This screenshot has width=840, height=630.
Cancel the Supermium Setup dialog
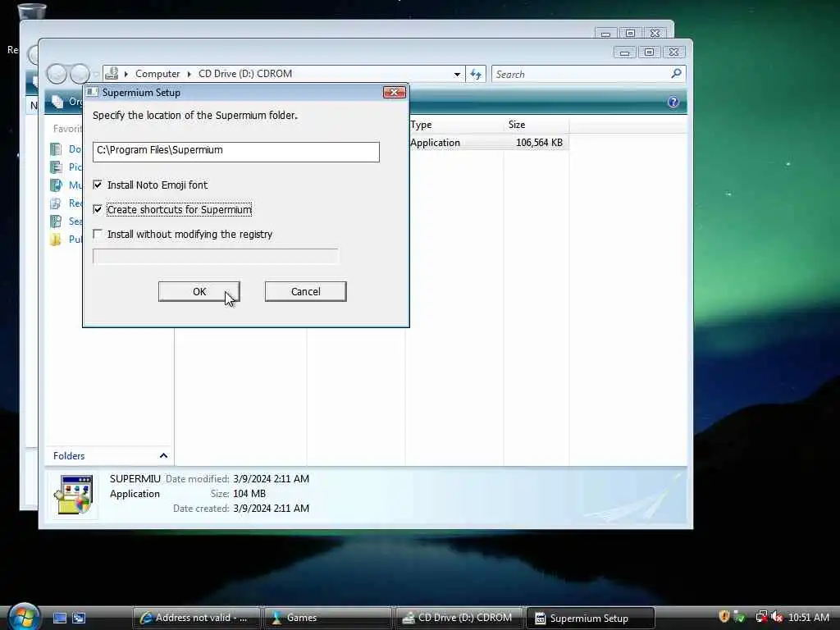tap(305, 291)
